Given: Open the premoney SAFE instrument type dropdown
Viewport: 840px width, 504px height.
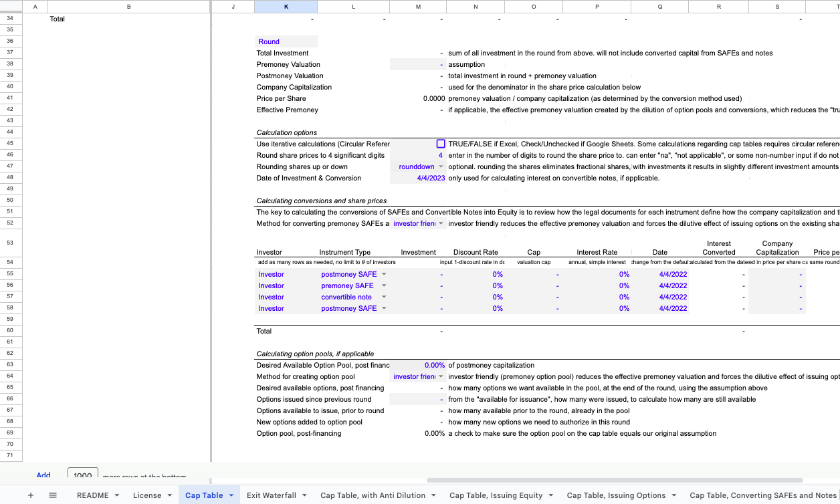Looking at the screenshot, I should click(x=384, y=285).
